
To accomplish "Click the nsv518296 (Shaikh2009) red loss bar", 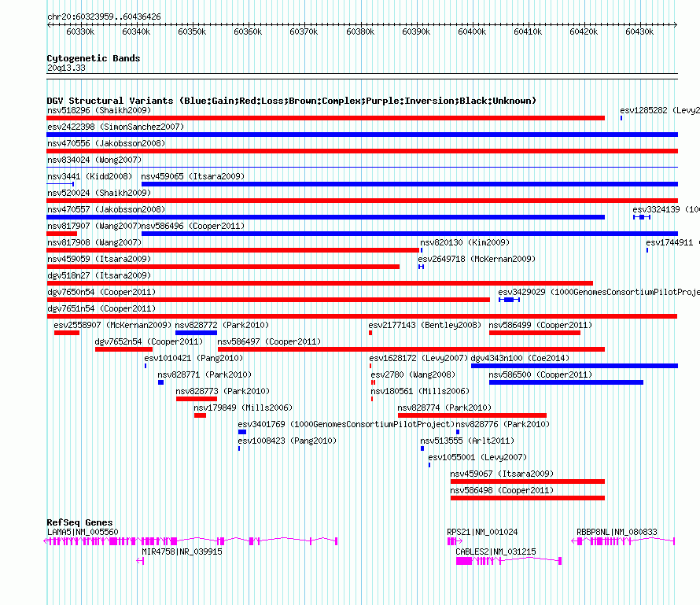I will pyautogui.click(x=326, y=118).
